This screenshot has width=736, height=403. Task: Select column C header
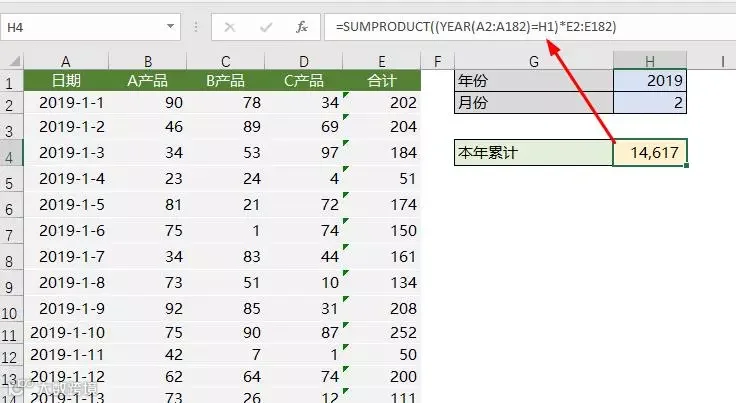pos(226,61)
